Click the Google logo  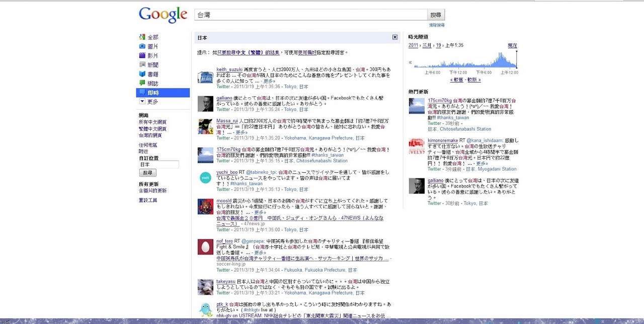pyautogui.click(x=163, y=15)
